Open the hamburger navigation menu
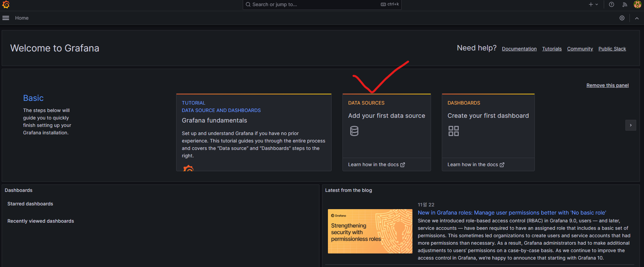 (x=6, y=18)
